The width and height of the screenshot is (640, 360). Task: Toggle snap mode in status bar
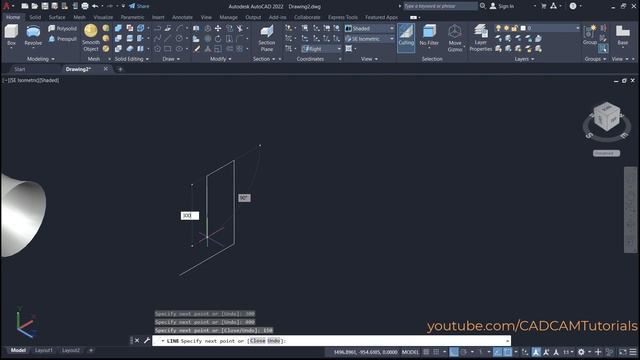436,352
